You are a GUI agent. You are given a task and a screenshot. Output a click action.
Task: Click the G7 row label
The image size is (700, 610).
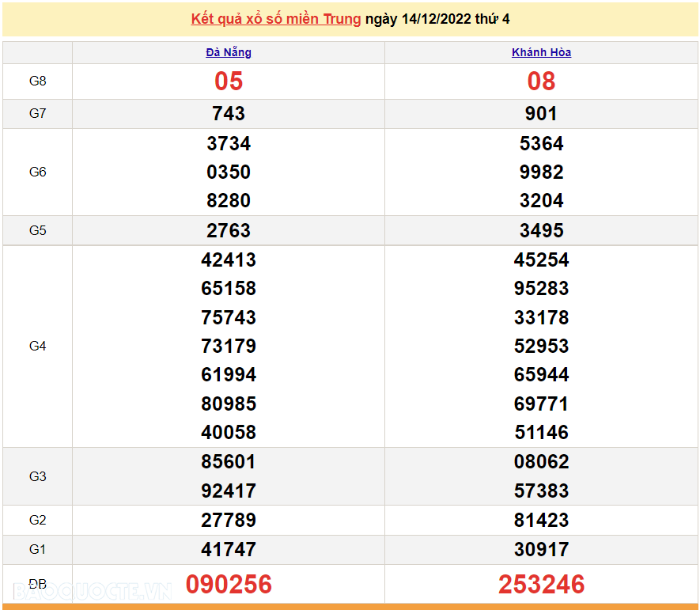click(37, 114)
